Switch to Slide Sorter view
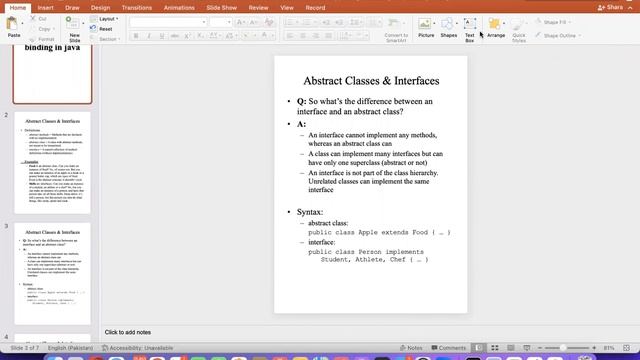The width and height of the screenshot is (640, 360). 495,348
